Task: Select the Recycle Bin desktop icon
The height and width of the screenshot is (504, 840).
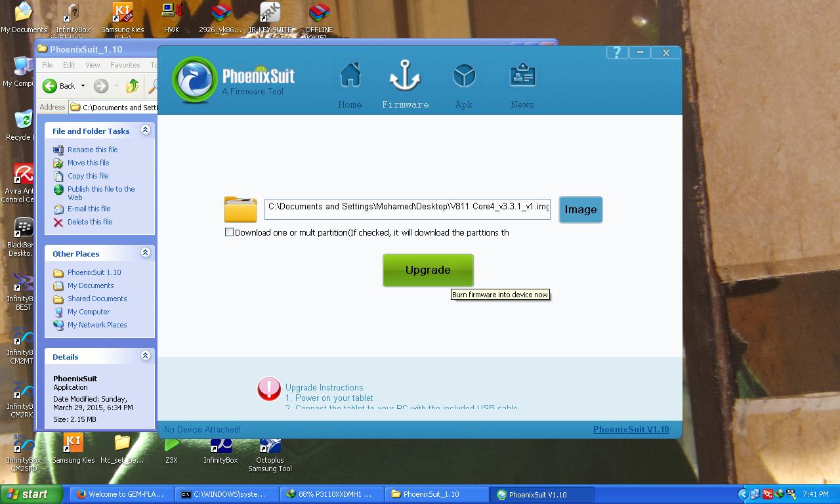Action: (x=18, y=125)
